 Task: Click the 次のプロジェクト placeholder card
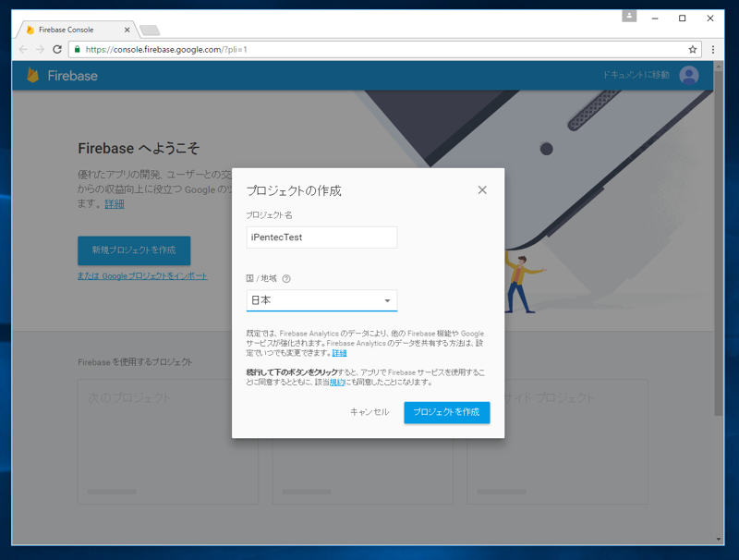click(168, 442)
